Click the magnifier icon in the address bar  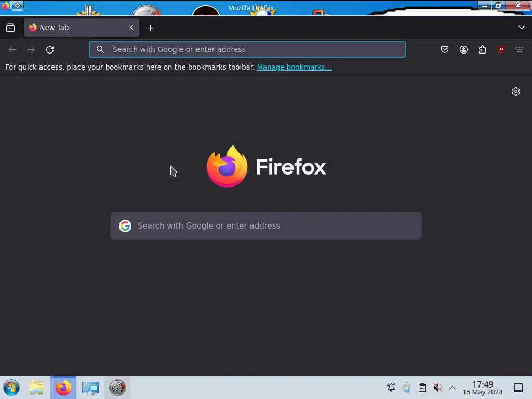100,49
